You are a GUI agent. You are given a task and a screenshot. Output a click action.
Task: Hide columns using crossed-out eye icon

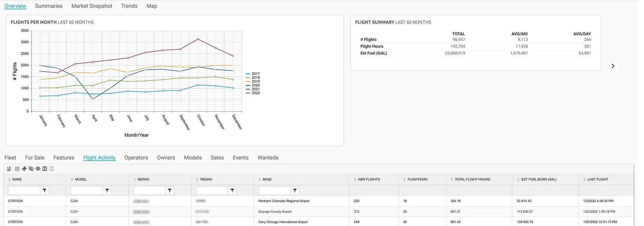click(x=31, y=168)
